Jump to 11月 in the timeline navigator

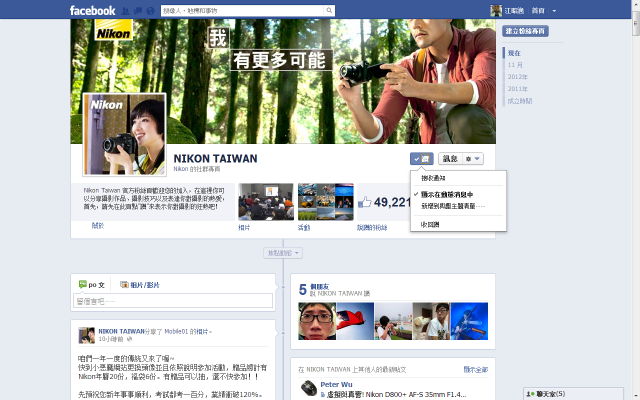[x=515, y=65]
